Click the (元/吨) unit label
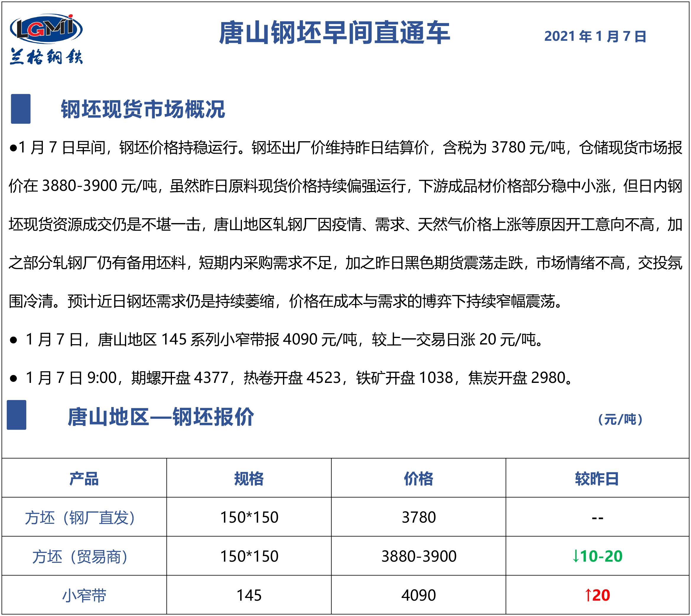This screenshot has width=691, height=616. tap(620, 419)
